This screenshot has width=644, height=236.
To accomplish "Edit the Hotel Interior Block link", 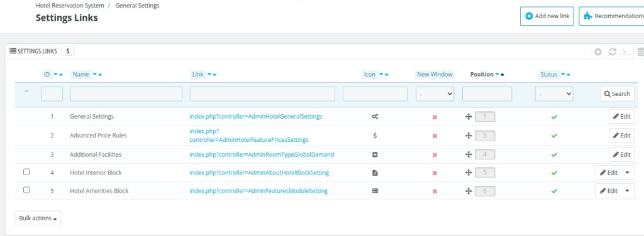I will pyautogui.click(x=608, y=173).
